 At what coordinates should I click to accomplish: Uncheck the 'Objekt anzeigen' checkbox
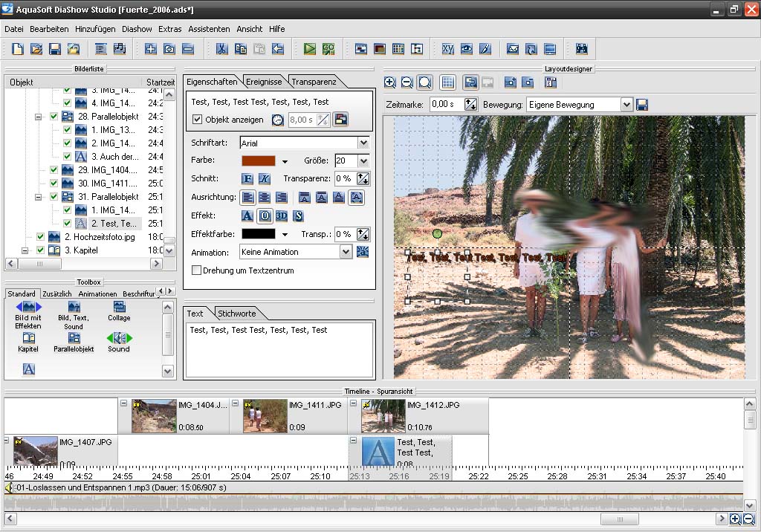pos(197,120)
